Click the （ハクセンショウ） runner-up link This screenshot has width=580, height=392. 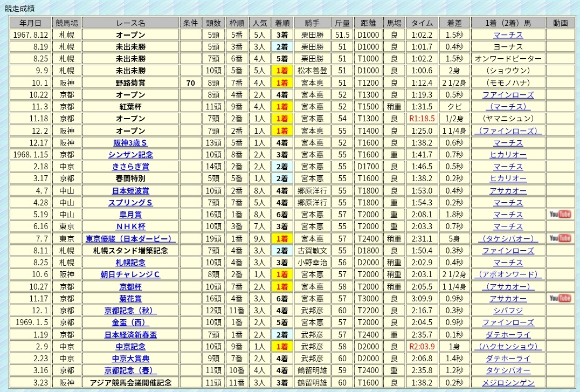tap(508, 346)
